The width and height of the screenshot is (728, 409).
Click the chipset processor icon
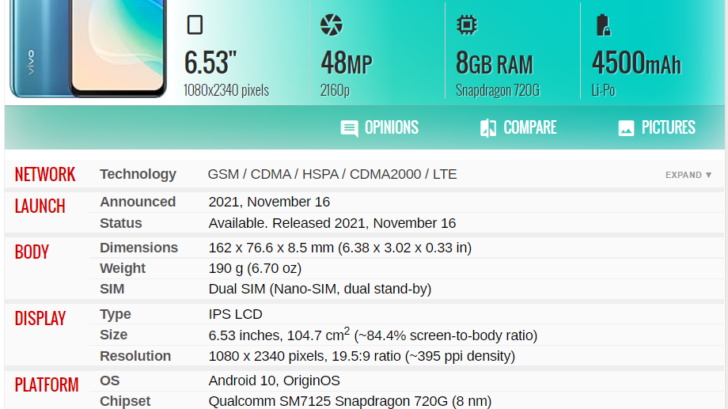pyautogui.click(x=467, y=25)
